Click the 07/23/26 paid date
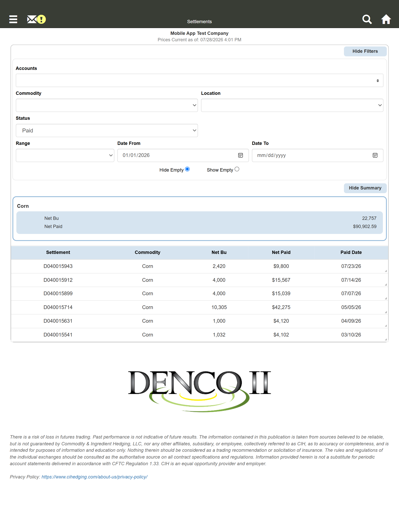The image size is (399, 532). pyautogui.click(x=351, y=266)
